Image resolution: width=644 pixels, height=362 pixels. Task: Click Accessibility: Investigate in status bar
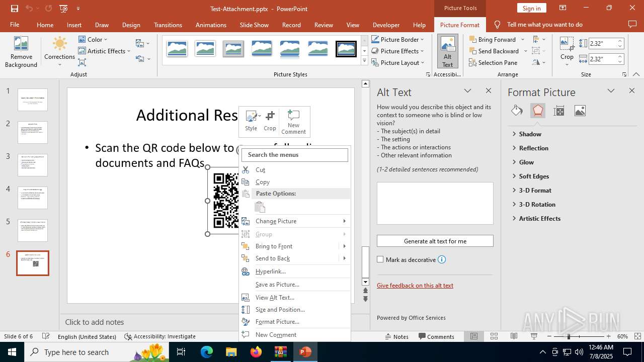click(x=160, y=336)
